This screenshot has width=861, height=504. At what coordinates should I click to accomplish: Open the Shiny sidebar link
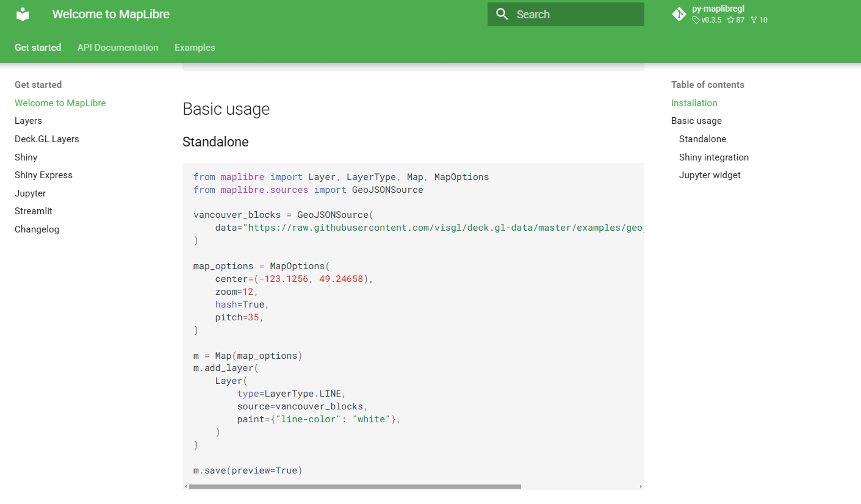[x=26, y=157]
